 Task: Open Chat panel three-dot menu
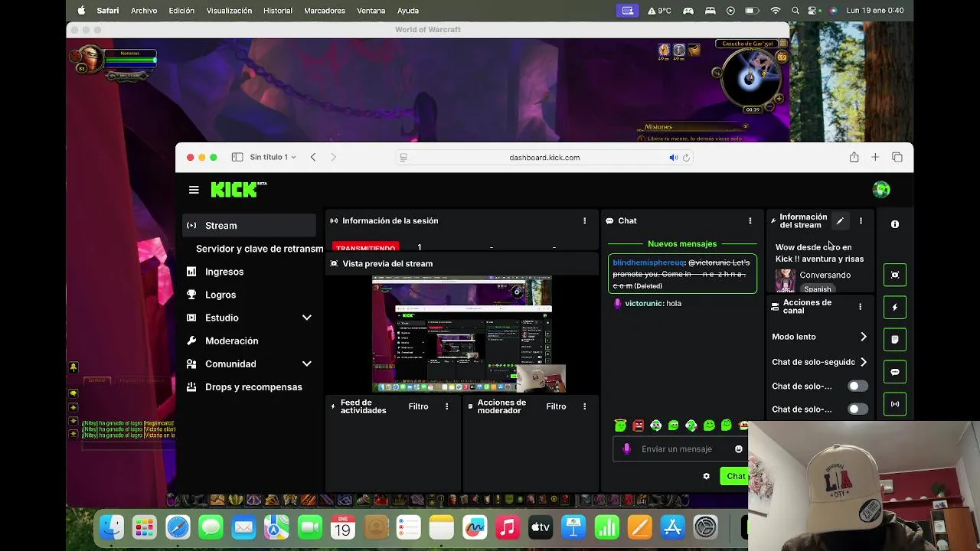[750, 220]
